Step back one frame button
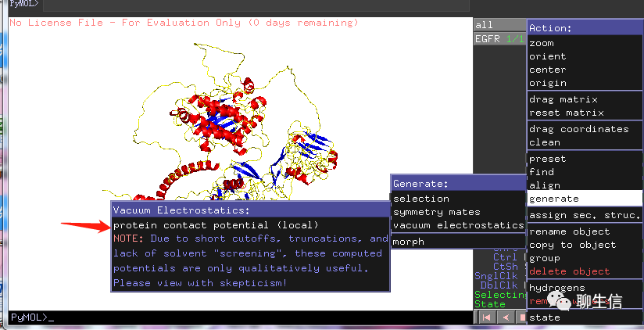 click(506, 317)
